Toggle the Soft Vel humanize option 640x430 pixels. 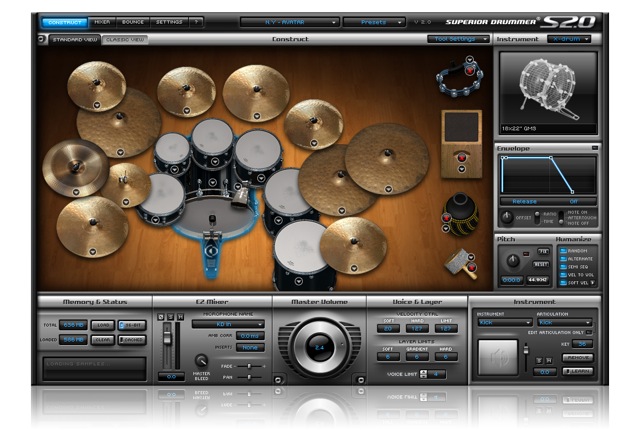[x=563, y=283]
